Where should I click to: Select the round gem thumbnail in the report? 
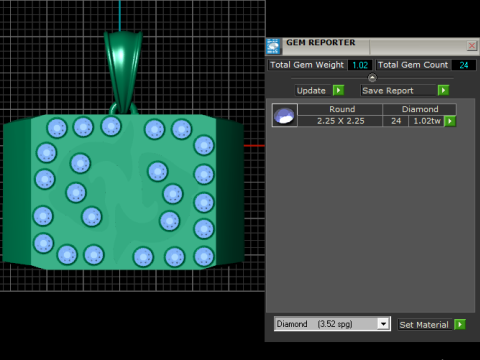coord(284,115)
